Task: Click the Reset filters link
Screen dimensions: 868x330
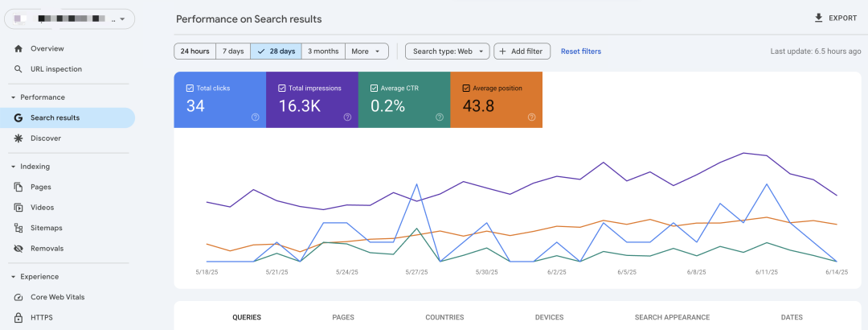Action: point(581,51)
